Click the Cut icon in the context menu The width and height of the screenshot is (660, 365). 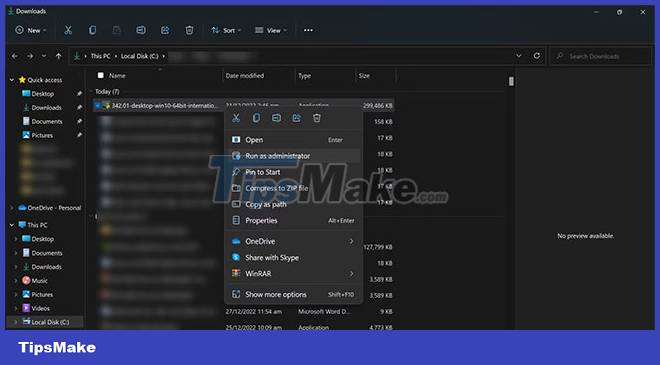coord(236,118)
